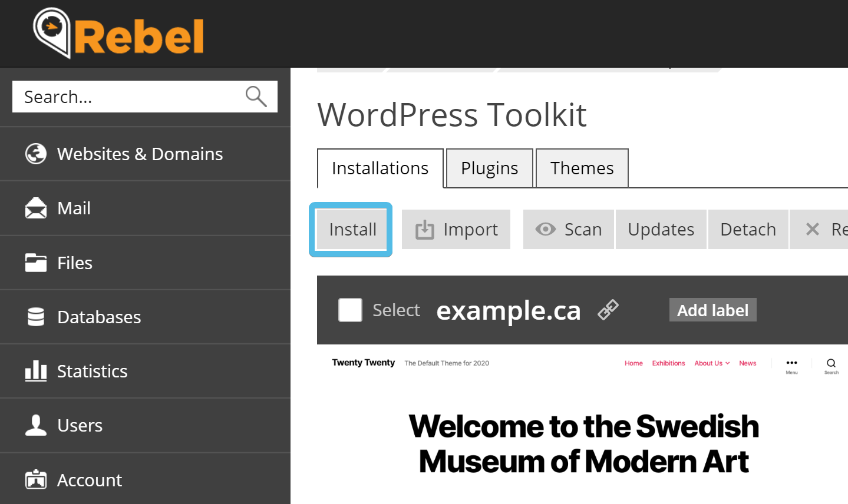Click Exhibitions link in site preview
848x504 pixels.
coord(668,363)
